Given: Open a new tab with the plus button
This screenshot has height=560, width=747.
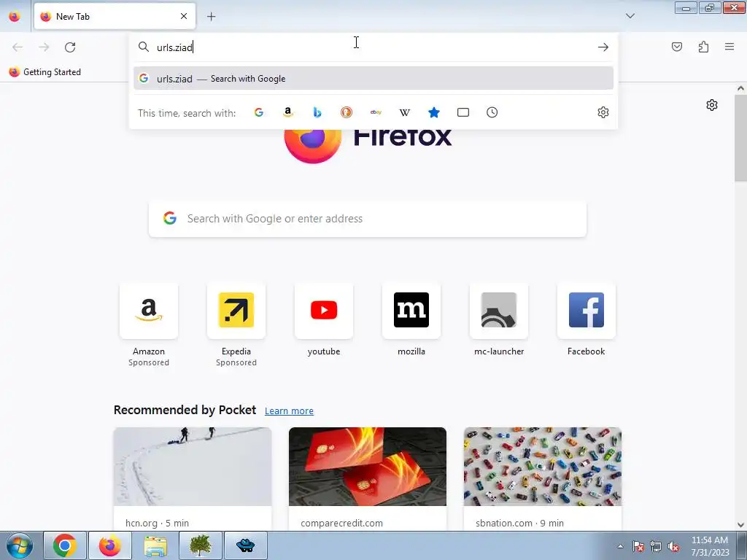Looking at the screenshot, I should click(212, 17).
